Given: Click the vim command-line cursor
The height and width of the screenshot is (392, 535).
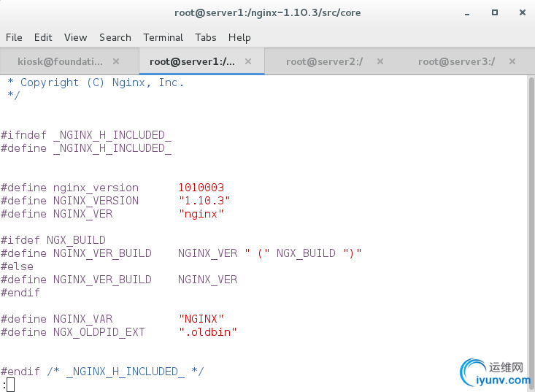Looking at the screenshot, I should (x=10, y=385).
